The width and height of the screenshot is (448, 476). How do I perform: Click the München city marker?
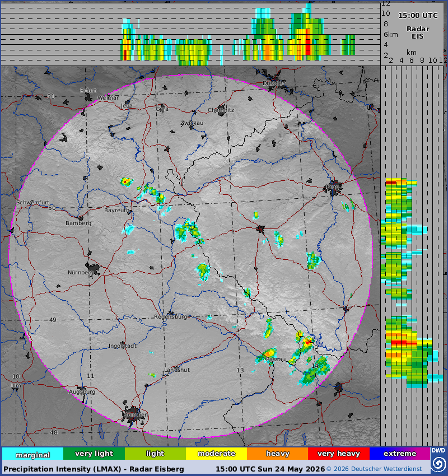[x=133, y=415]
